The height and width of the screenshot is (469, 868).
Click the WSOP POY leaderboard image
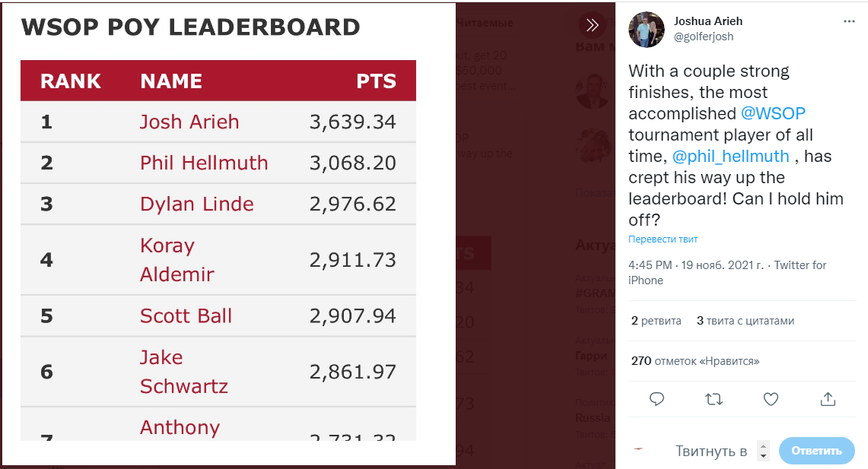pos(229,233)
